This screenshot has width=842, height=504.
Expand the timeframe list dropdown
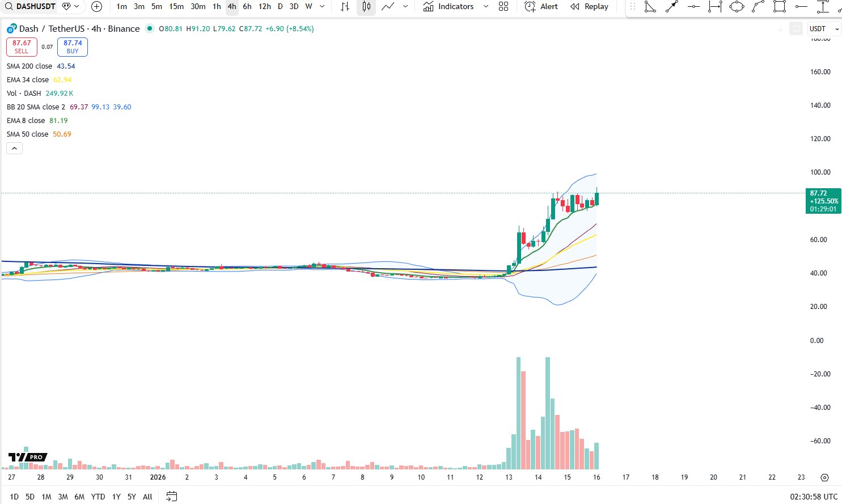coord(323,6)
